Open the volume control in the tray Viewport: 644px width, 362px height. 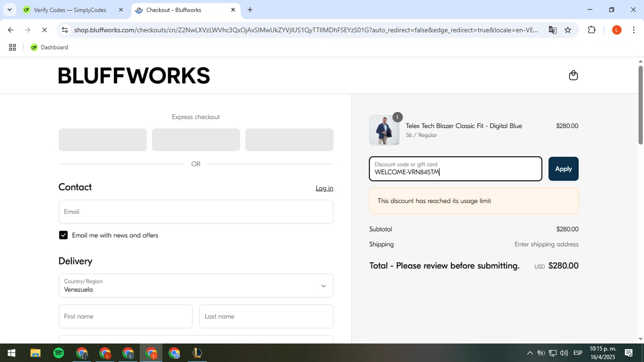click(564, 353)
